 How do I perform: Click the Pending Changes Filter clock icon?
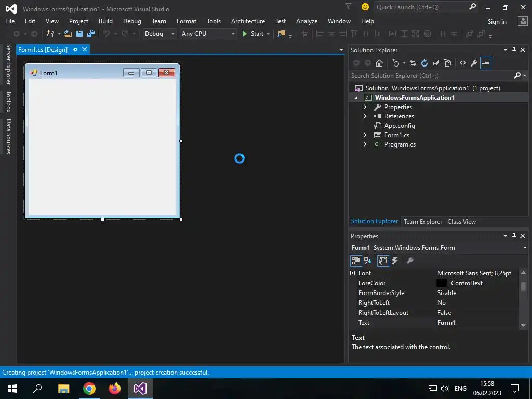tap(395, 63)
